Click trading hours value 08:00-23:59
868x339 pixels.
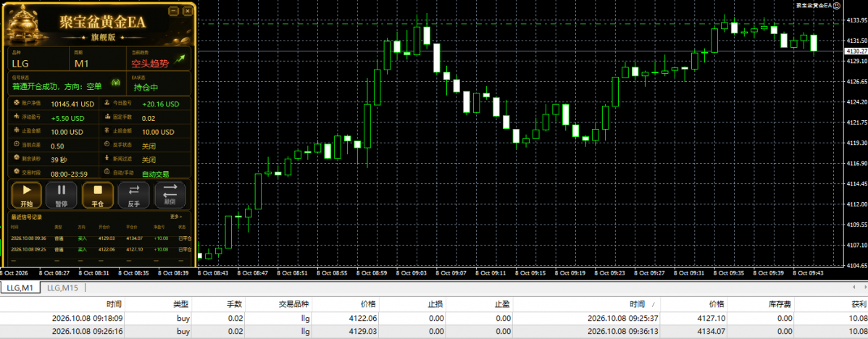(70, 174)
